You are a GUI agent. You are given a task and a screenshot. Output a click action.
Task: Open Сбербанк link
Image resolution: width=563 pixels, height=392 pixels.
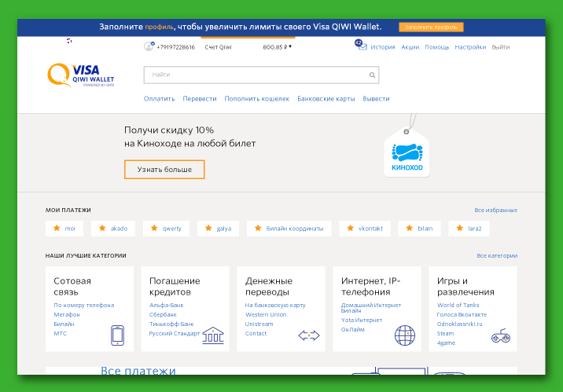(163, 314)
